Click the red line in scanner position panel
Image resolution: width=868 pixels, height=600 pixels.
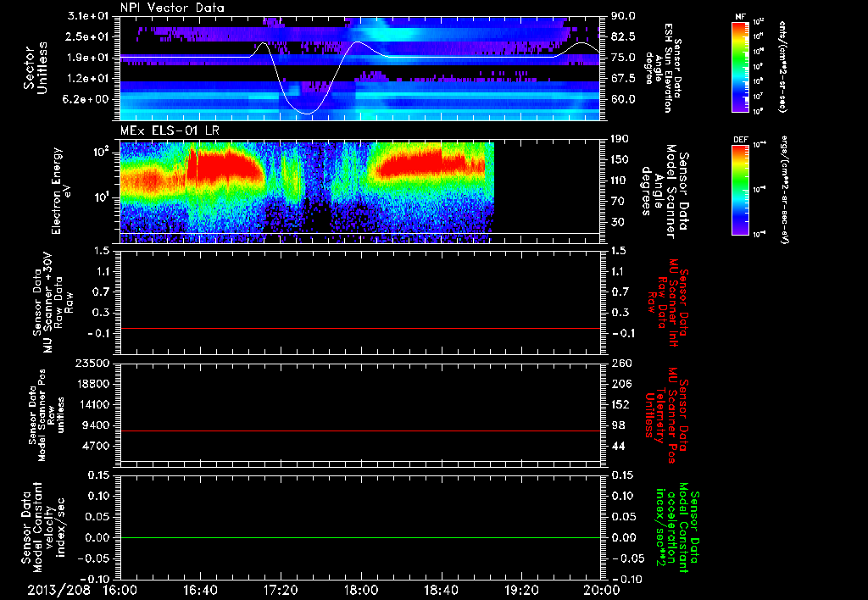[360, 431]
